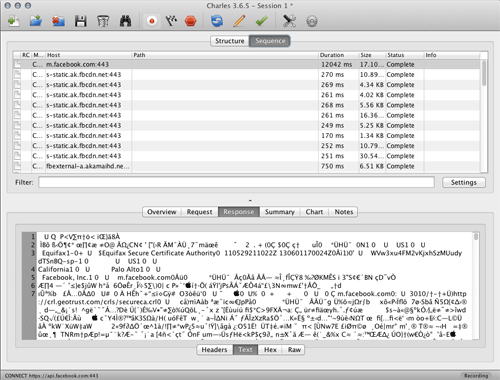Sort by the Size column header
The width and height of the screenshot is (500, 380).
click(372, 55)
